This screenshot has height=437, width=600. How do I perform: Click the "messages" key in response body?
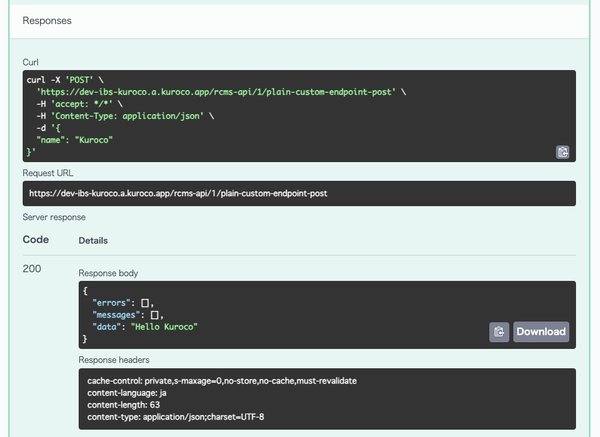point(116,315)
